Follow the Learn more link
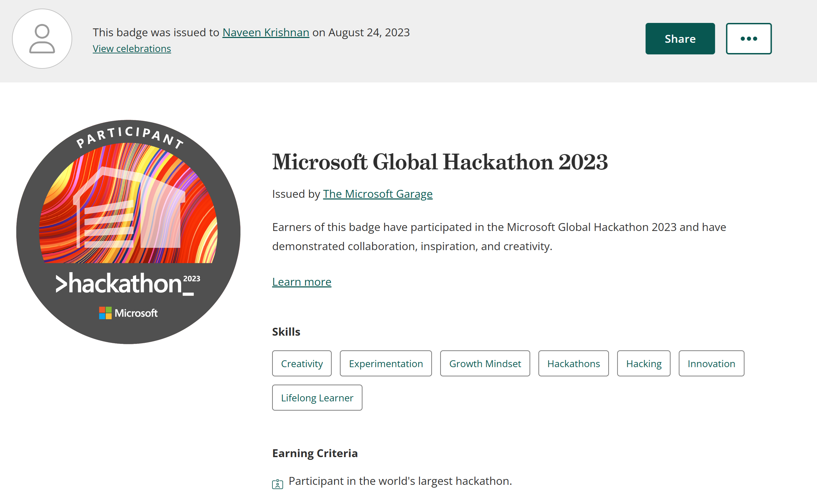817x504 pixels. click(302, 282)
